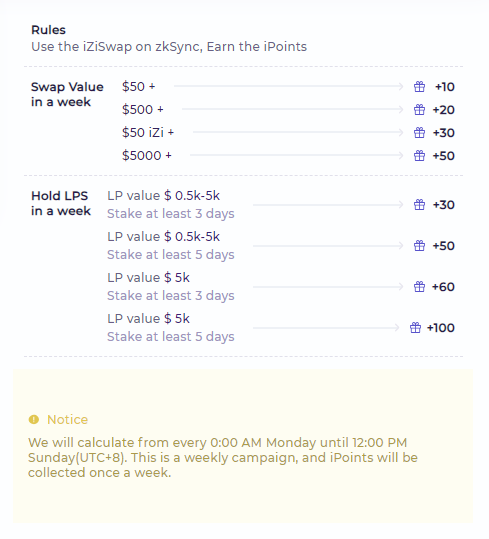
Task: Click the gift icon beside +100 reward
Action: pos(415,328)
